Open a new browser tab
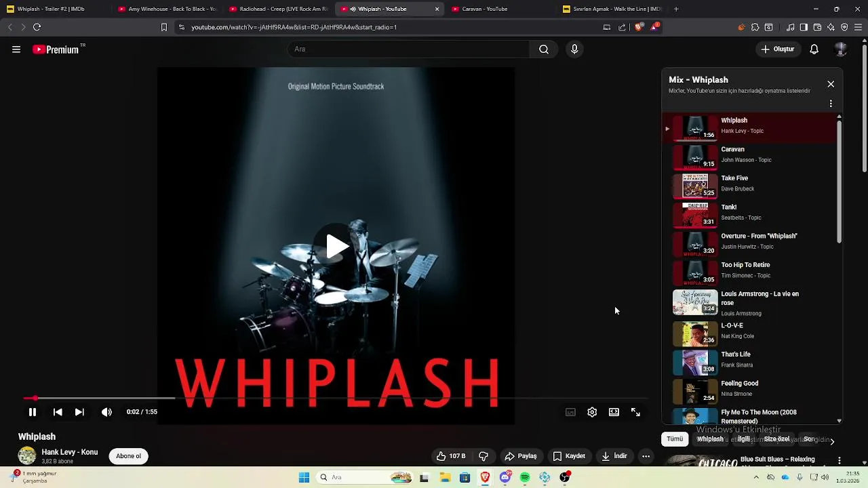This screenshot has height=488, width=868. click(x=676, y=9)
